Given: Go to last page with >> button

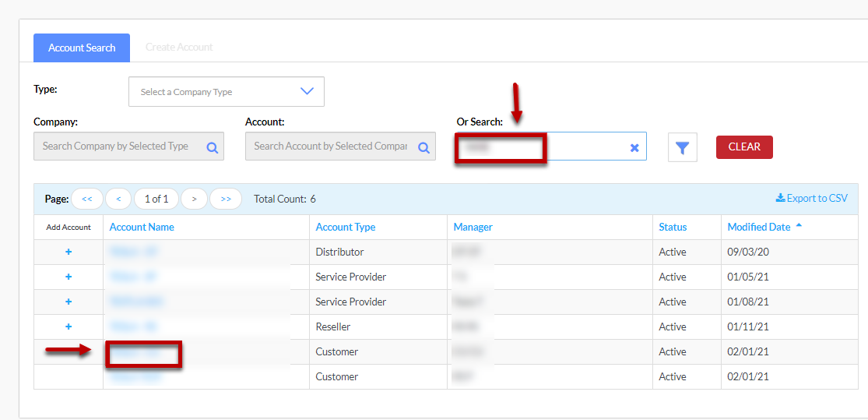Looking at the screenshot, I should click(x=226, y=199).
